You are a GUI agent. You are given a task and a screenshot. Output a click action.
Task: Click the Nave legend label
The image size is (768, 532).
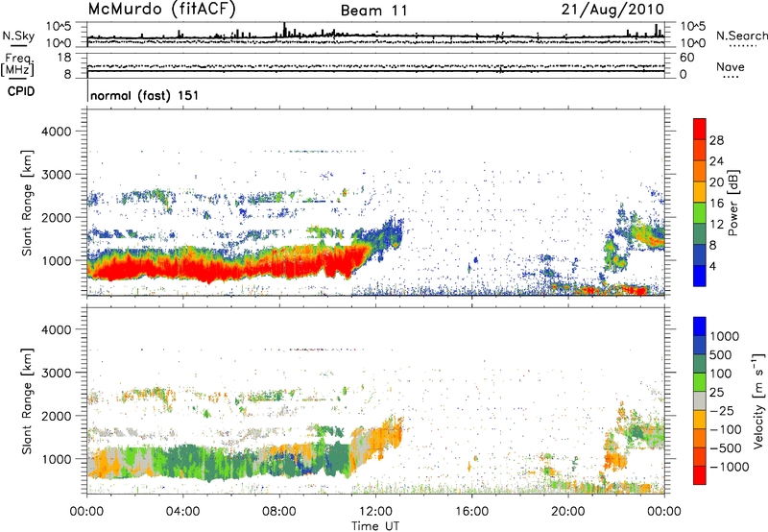[731, 66]
